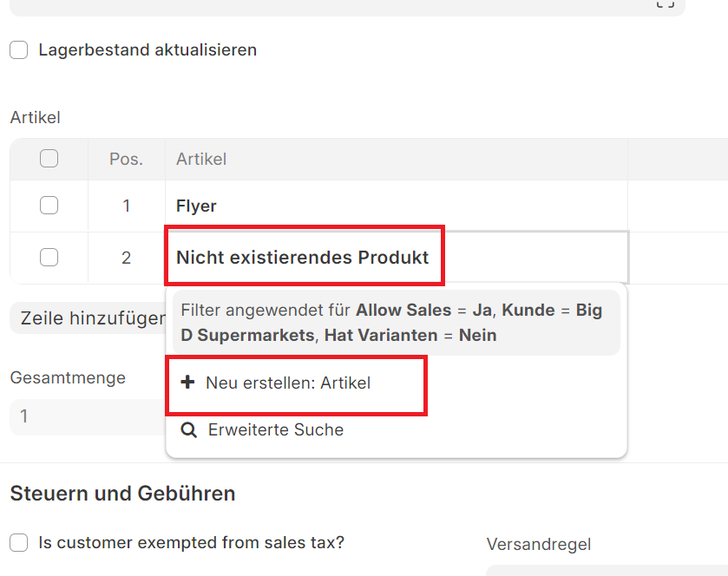Check the row 2 checkbox
728x576 pixels.
click(49, 258)
